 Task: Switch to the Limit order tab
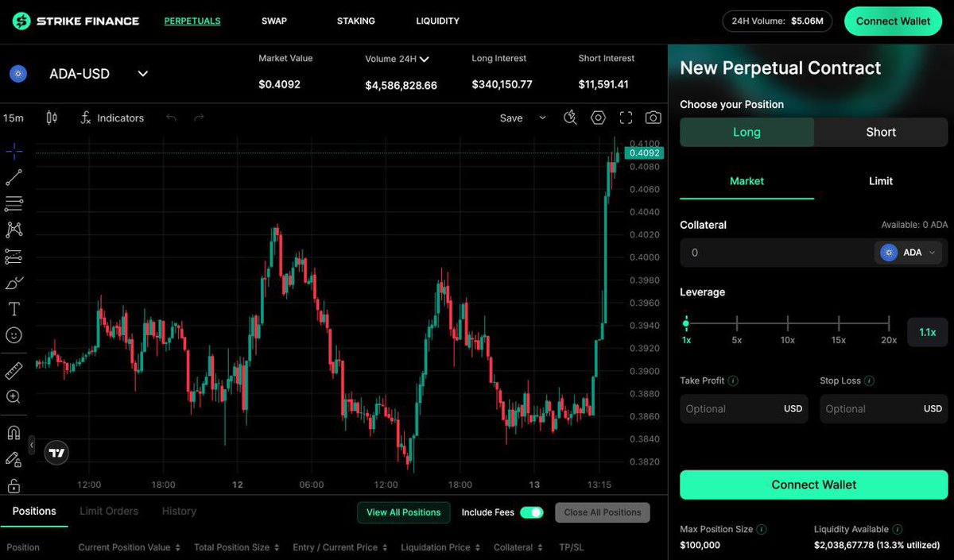[x=881, y=181]
